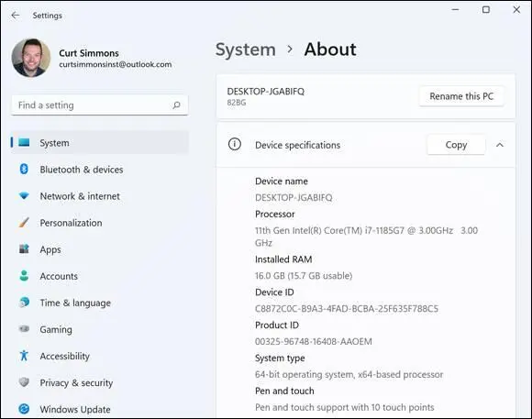Focus the Find a setting search box
This screenshot has width=532, height=419.
pos(100,105)
